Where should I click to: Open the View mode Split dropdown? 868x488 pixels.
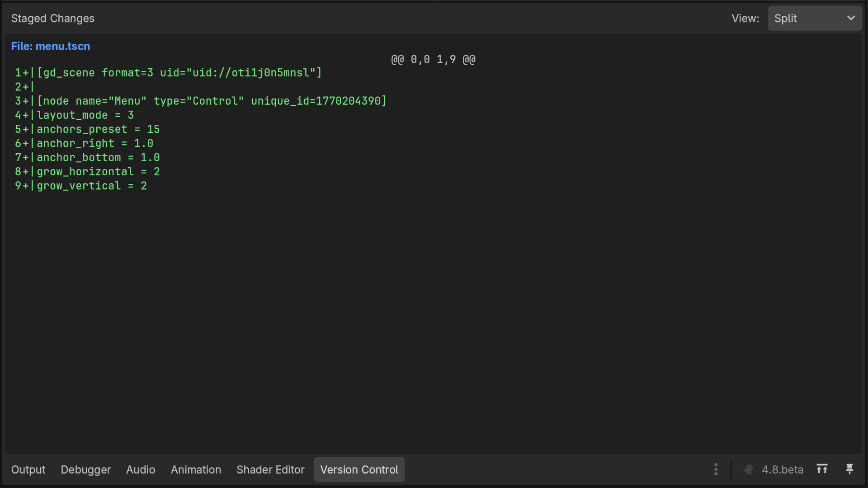tap(815, 19)
